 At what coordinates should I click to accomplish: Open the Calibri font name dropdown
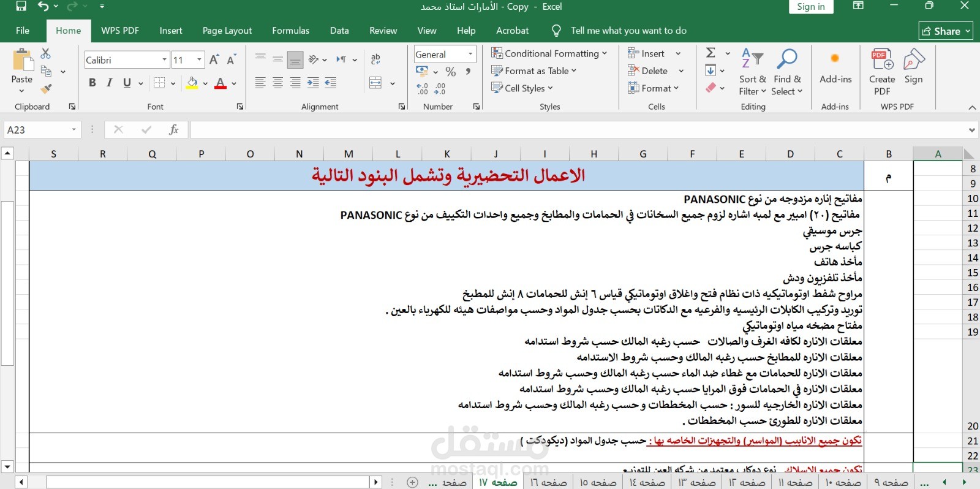165,59
